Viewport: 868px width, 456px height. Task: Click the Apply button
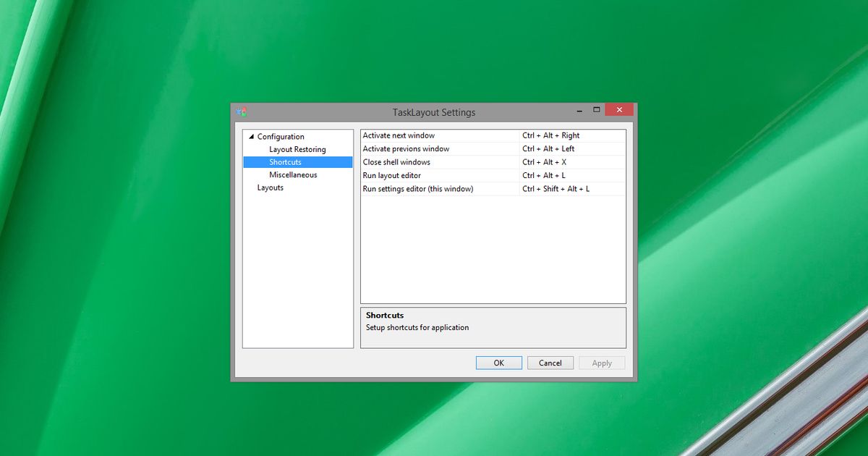(602, 363)
